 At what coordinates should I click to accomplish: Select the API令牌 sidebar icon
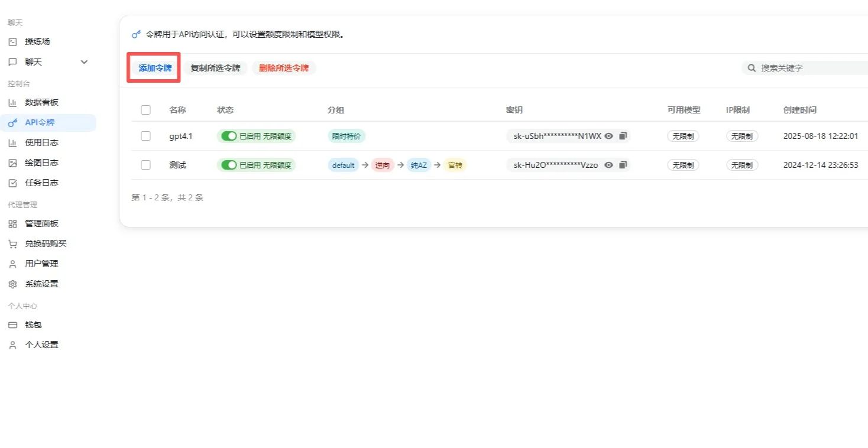point(12,122)
